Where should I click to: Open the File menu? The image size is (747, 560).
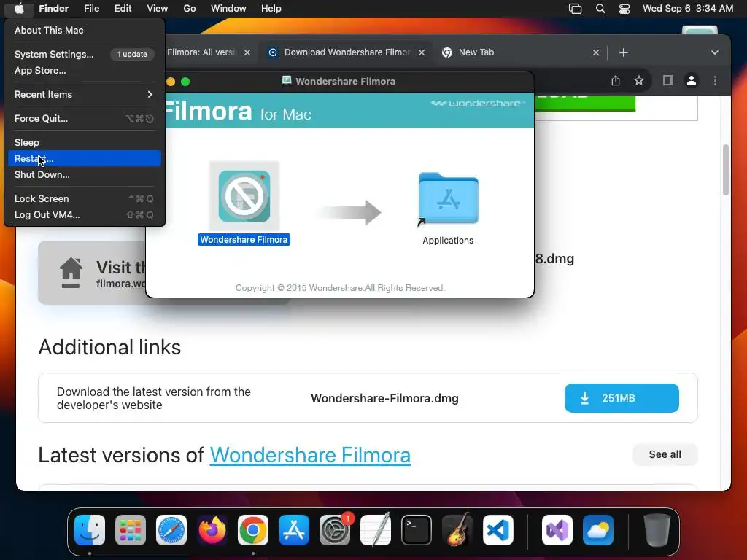click(x=91, y=9)
